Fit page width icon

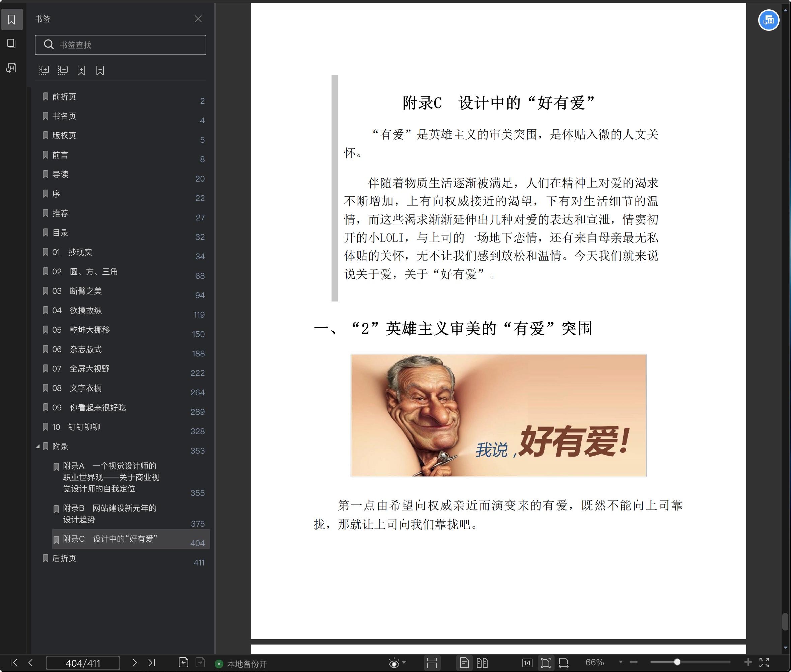564,663
